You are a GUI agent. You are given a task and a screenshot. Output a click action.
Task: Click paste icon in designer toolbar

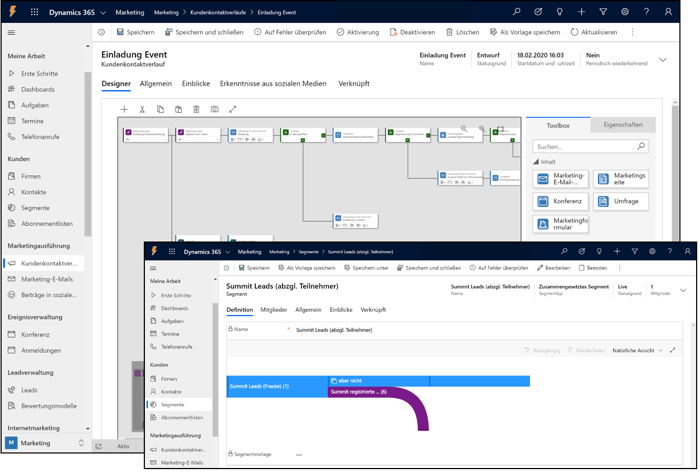pos(178,109)
